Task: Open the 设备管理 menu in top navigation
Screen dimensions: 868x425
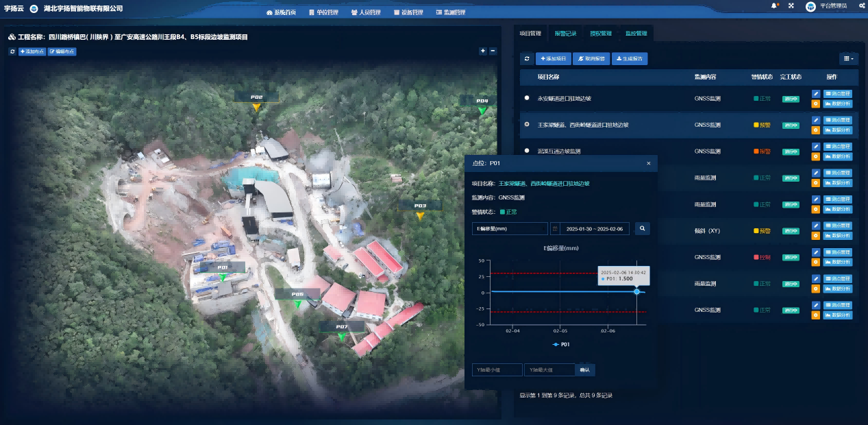Action: click(408, 12)
